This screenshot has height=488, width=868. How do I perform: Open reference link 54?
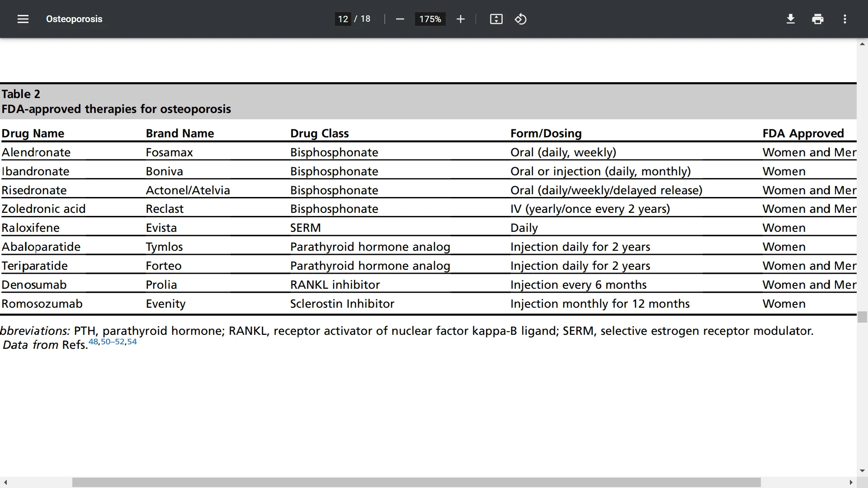coord(132,342)
